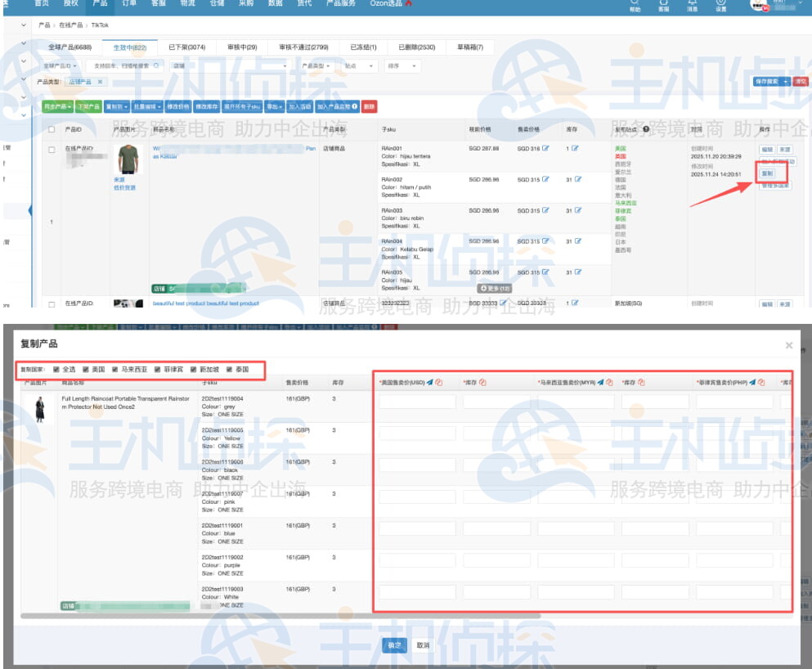Click the settings gear icon in top bar
This screenshot has height=669, width=812.
pos(720,5)
